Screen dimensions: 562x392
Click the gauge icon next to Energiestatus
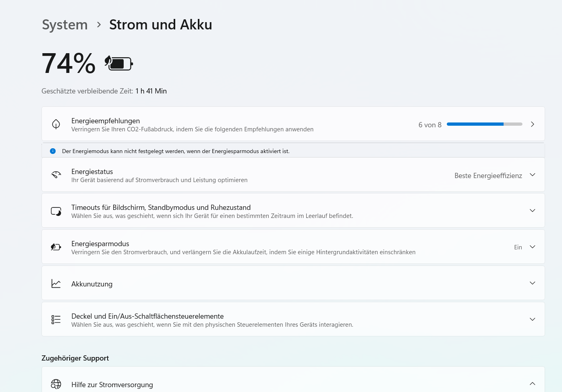(56, 175)
